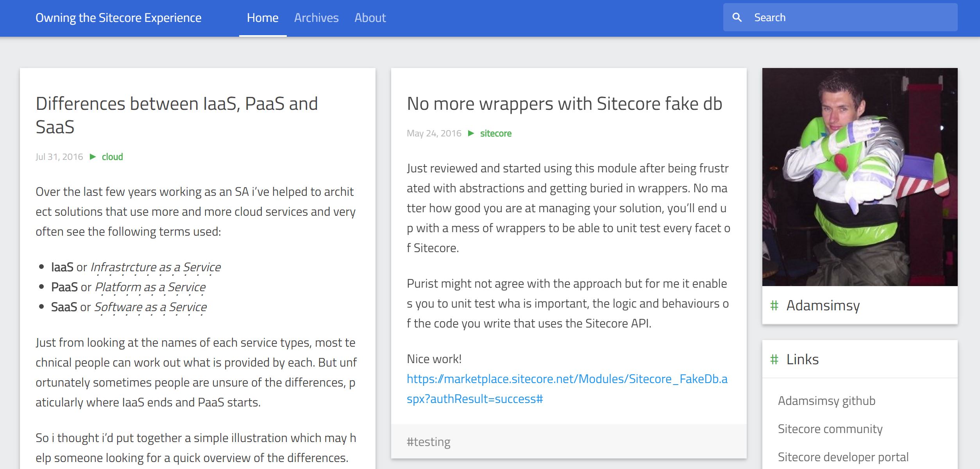Click the '#testing' tag at the bottom
The image size is (980, 469).
click(429, 443)
